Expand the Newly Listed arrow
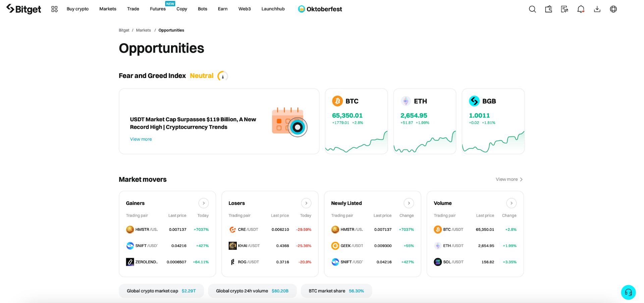This screenshot has width=644, height=303. point(409,203)
